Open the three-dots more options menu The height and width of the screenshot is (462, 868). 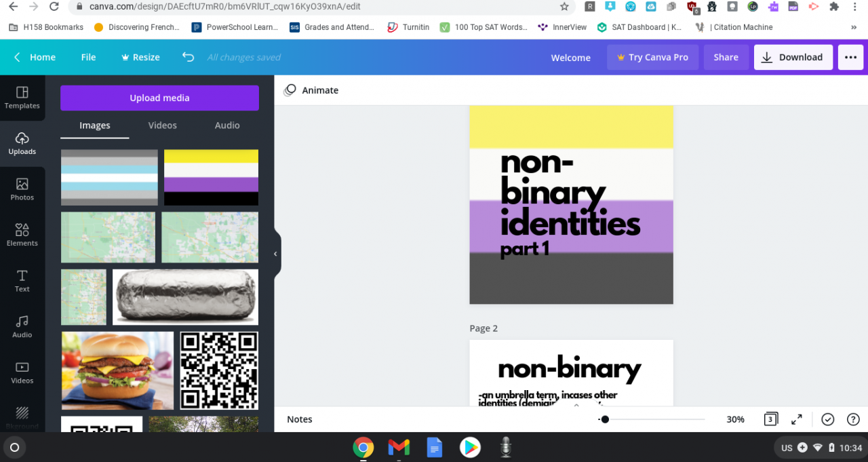(x=851, y=58)
